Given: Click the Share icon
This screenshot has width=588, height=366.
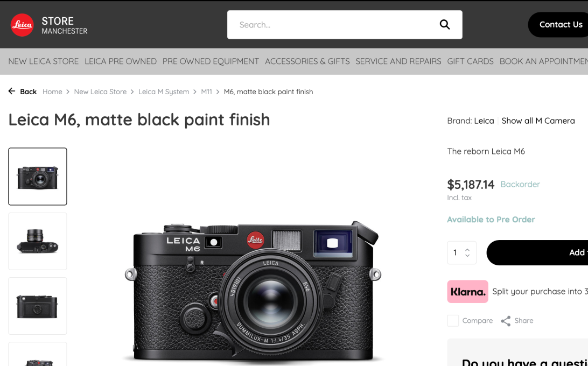Looking at the screenshot, I should (x=506, y=321).
